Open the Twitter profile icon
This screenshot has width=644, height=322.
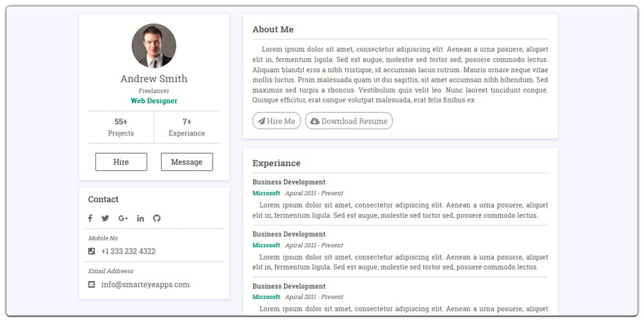[x=106, y=218]
